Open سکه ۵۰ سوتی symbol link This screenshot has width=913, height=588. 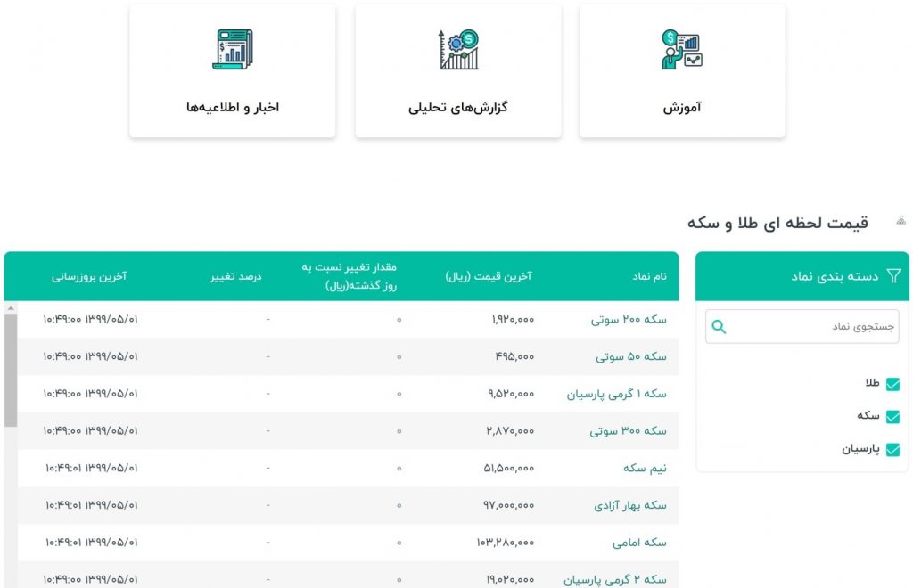[x=631, y=356]
